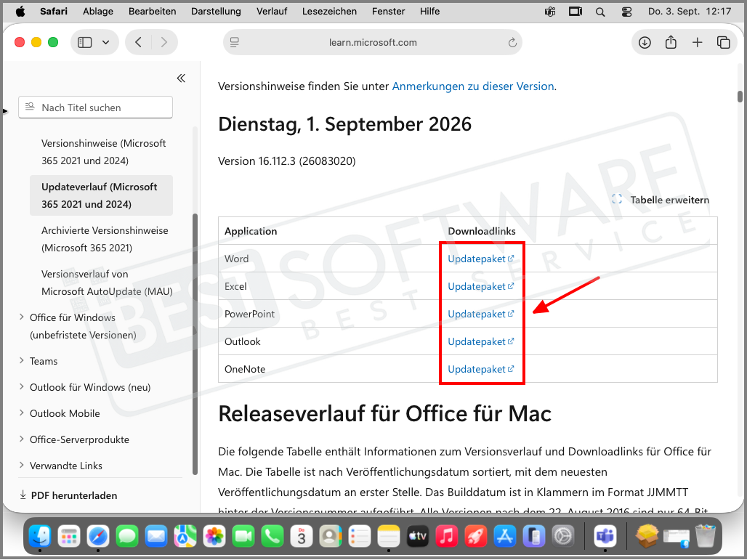Click the Safari compass icon in Dock
Image resolution: width=747 pixels, height=560 pixels.
[x=98, y=537]
